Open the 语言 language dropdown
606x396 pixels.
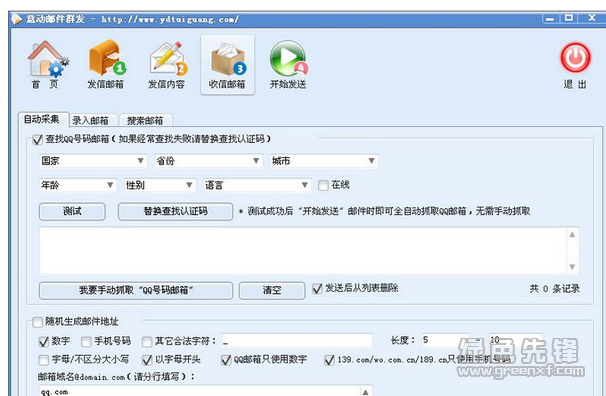point(257,185)
